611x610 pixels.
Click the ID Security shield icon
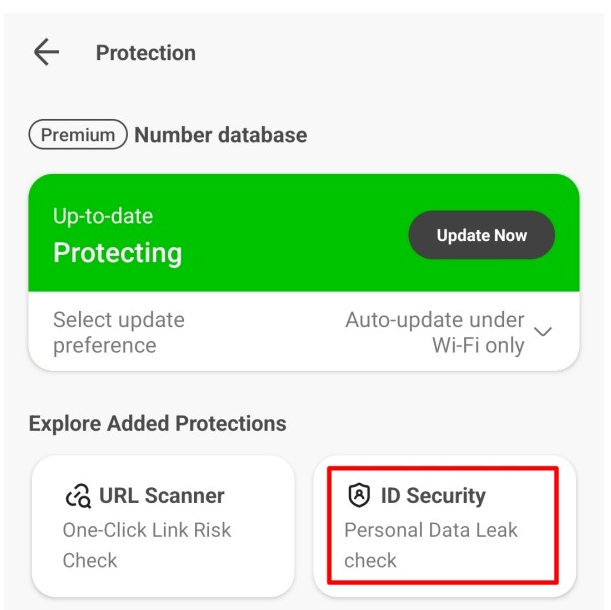pyautogui.click(x=358, y=495)
